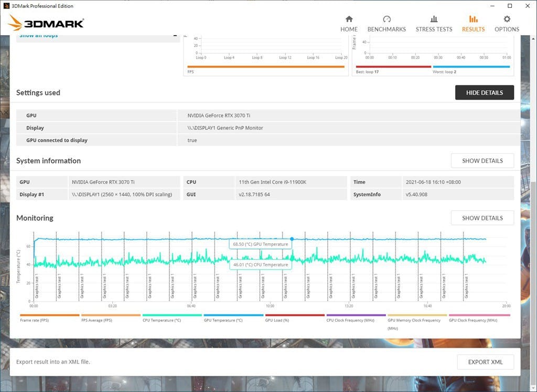Open the Home icon in navigation
The image size is (537, 392).
pyautogui.click(x=349, y=19)
